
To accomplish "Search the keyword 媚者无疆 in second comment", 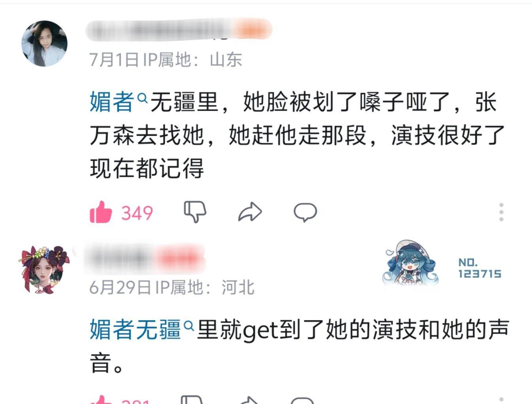I will coord(135,329).
